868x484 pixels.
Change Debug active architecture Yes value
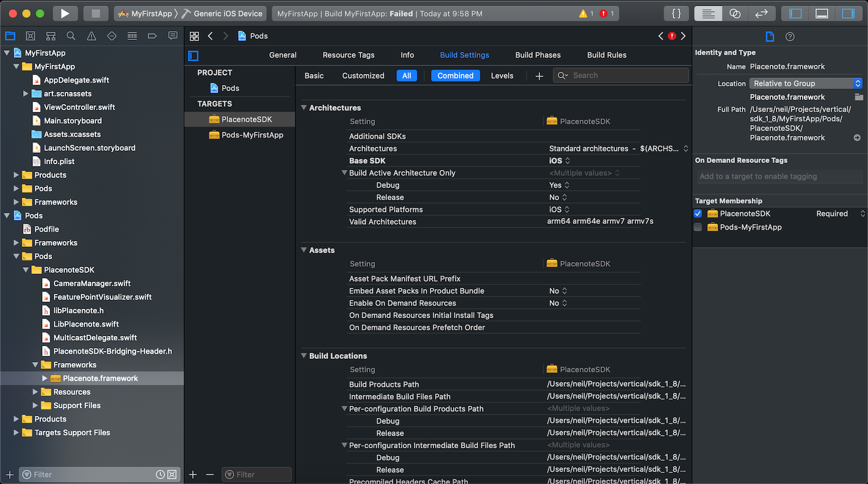click(x=560, y=185)
